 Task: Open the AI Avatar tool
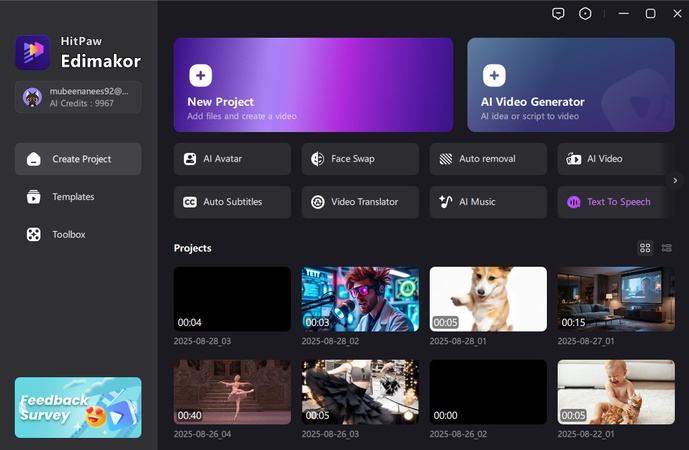tap(232, 159)
